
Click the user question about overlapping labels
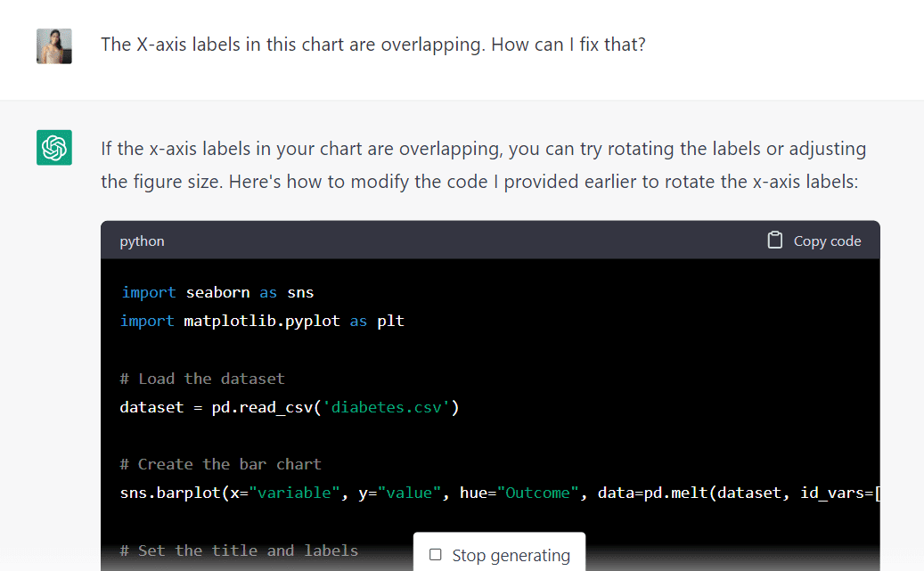pos(373,45)
